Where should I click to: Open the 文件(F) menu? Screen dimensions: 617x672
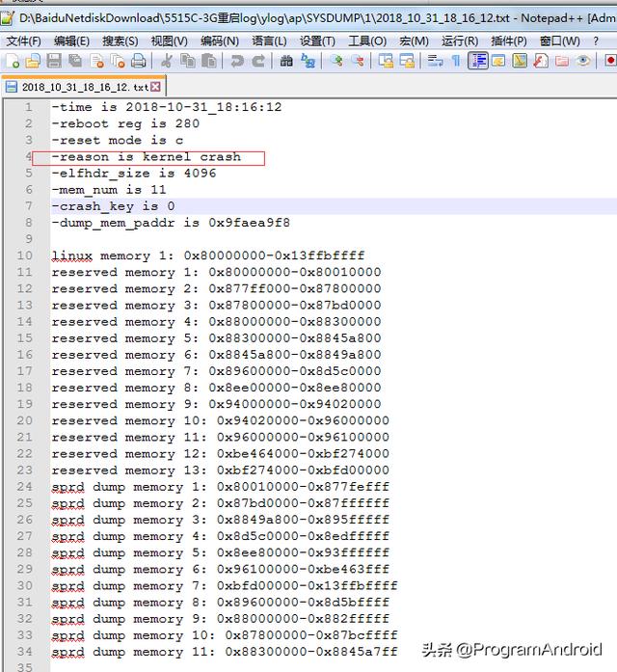coord(24,40)
